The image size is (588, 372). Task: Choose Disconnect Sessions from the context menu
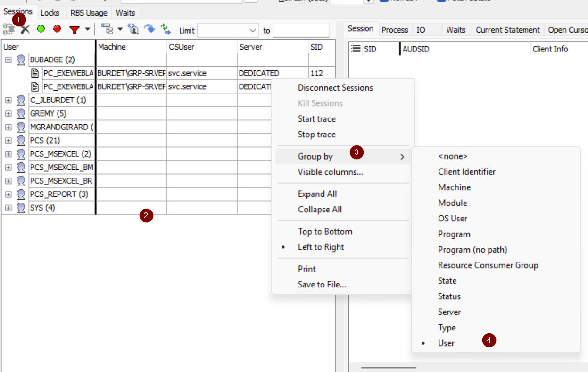tap(335, 88)
